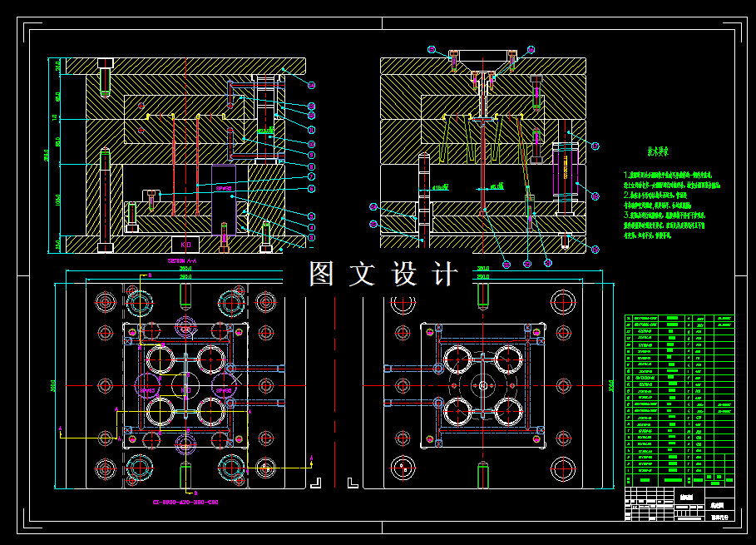The image size is (756, 545).
Task: Select part balloon number 6
Action: coord(311,189)
